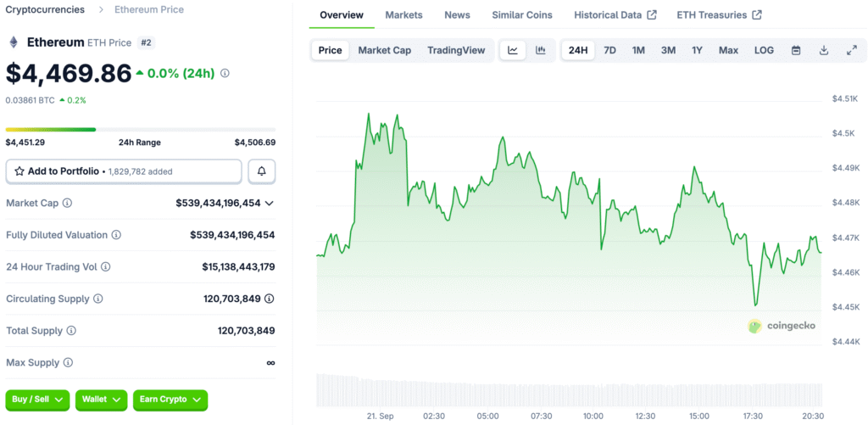
Task: Switch to the Markets tab
Action: point(403,15)
